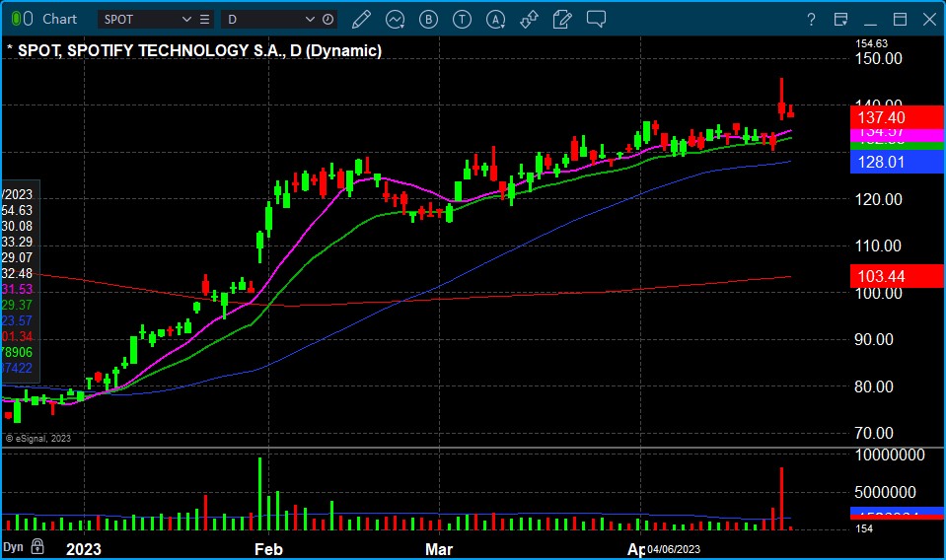Open the symbol list menu icon
The image size is (946, 560).
205,20
